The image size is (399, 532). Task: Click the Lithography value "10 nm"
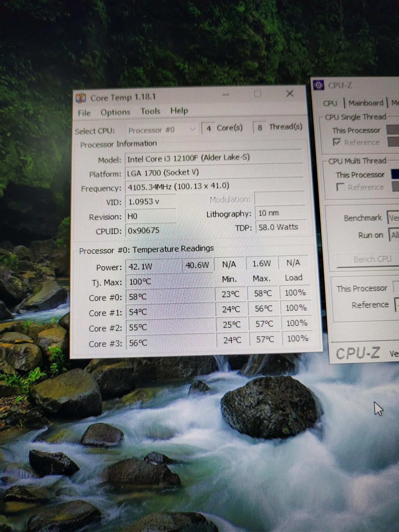(x=269, y=213)
